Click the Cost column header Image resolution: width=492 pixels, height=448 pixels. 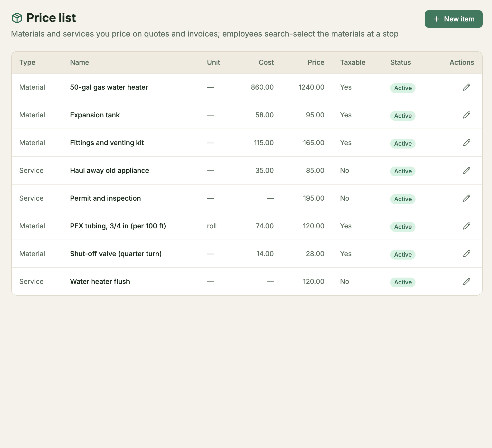click(266, 63)
